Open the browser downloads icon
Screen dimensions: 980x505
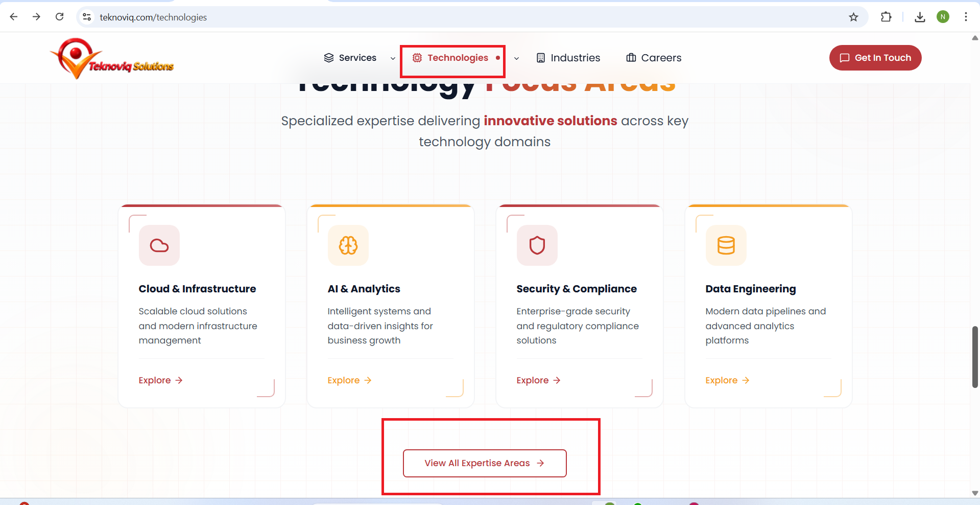point(920,17)
